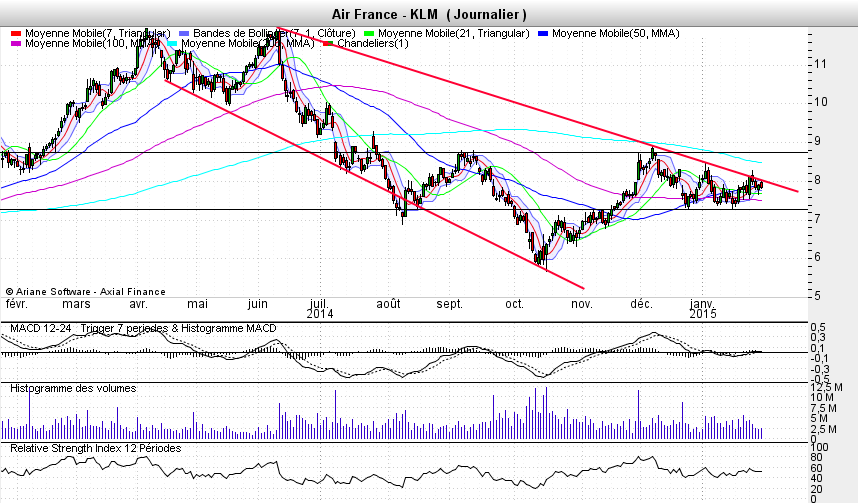Click the 'sept.' month label on the axis
This screenshot has width=858, height=503.
449,304
